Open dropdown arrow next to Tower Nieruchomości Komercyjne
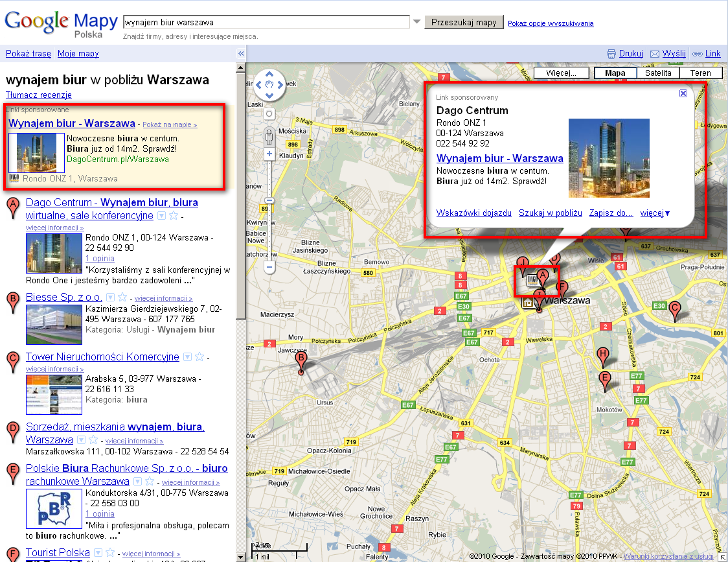This screenshot has width=728, height=562. (187, 357)
